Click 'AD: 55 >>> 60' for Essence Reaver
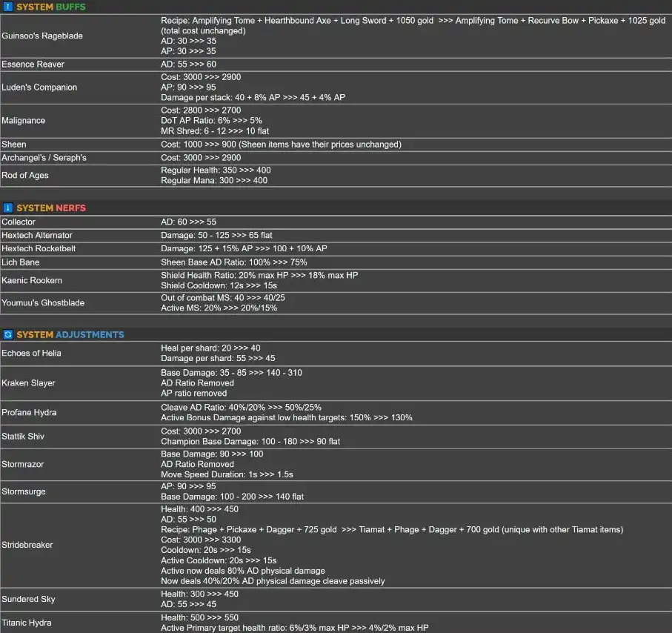The width and height of the screenshot is (672, 633). (x=189, y=64)
